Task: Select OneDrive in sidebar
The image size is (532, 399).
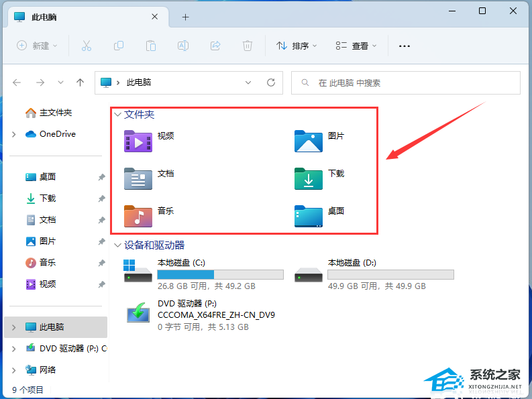Action: tap(50, 134)
